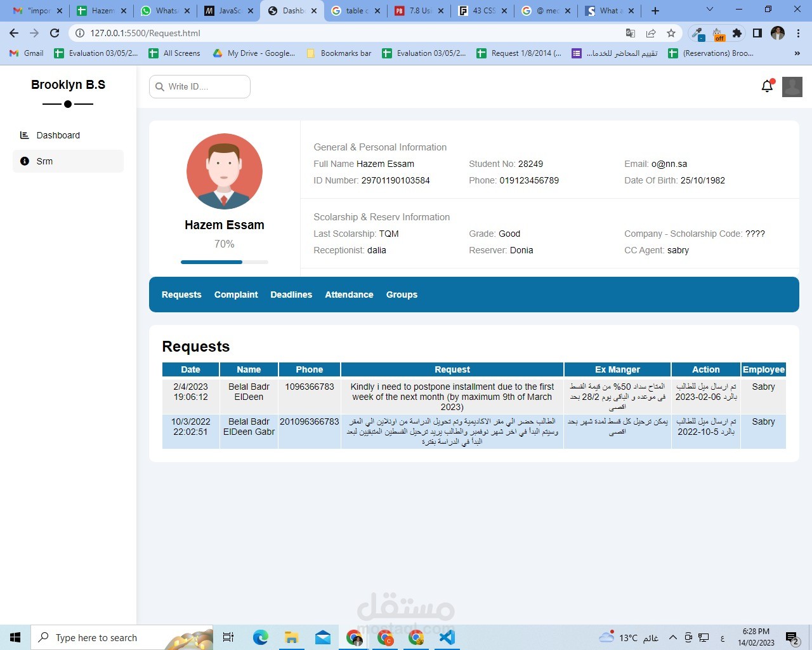Click the color picker extension icon
Image resolution: width=812 pixels, height=650 pixels.
[697, 33]
